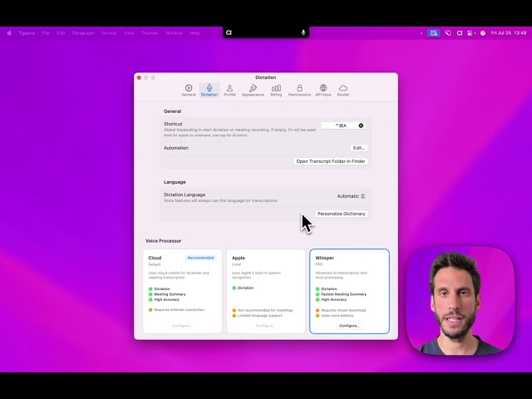532x399 pixels.
Task: Click Configure on the Apple card
Action: pos(265,326)
